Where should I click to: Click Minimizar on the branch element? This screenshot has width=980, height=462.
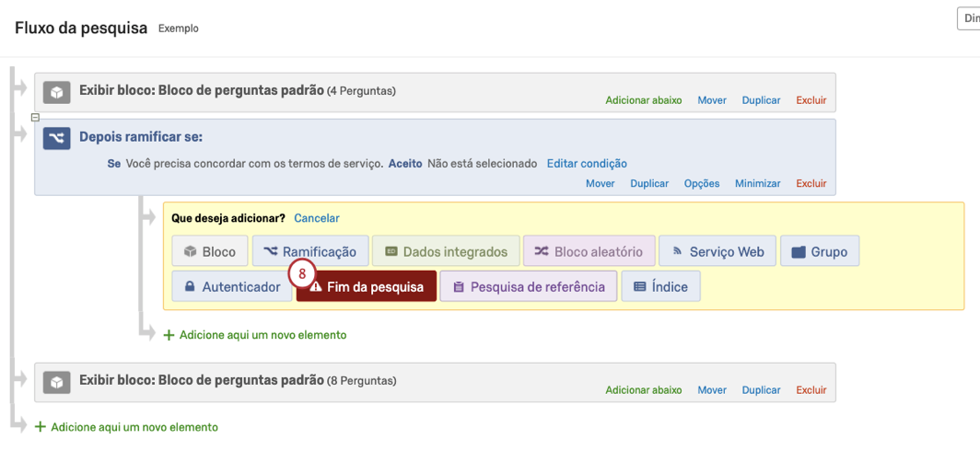757,183
